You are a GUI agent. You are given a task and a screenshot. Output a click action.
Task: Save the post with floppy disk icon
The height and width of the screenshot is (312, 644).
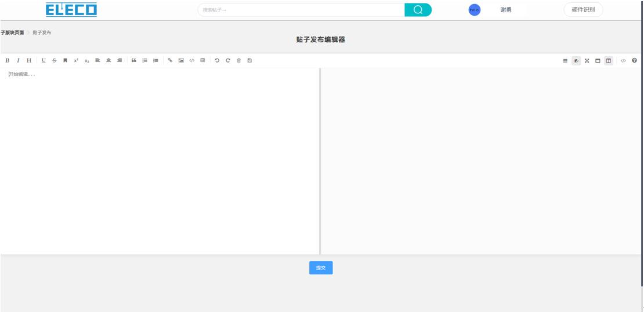click(x=249, y=60)
